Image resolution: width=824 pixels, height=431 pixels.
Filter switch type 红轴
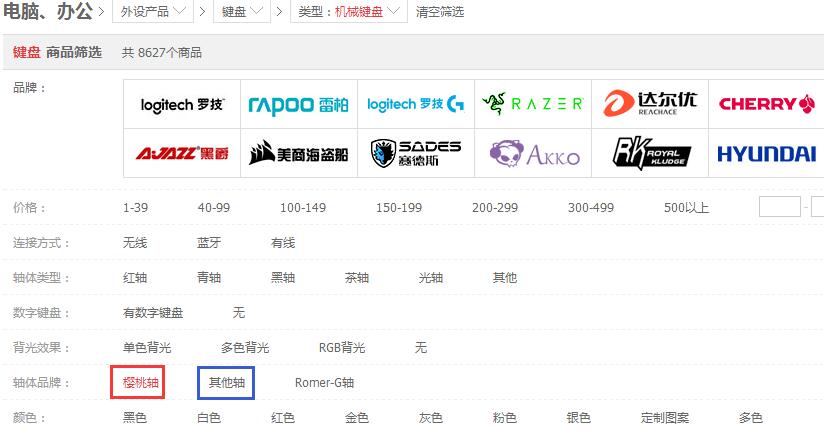tap(135, 278)
